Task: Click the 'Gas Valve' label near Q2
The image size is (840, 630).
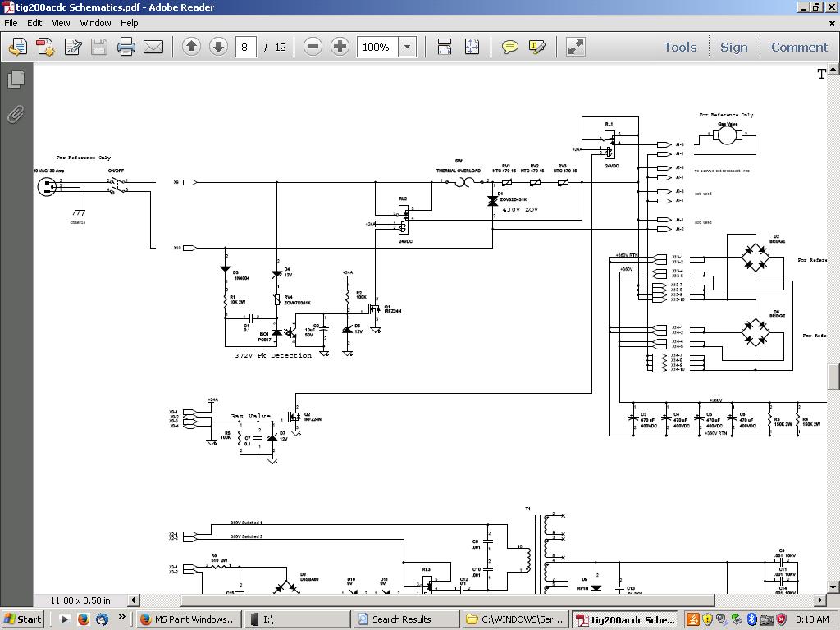Action: point(250,416)
